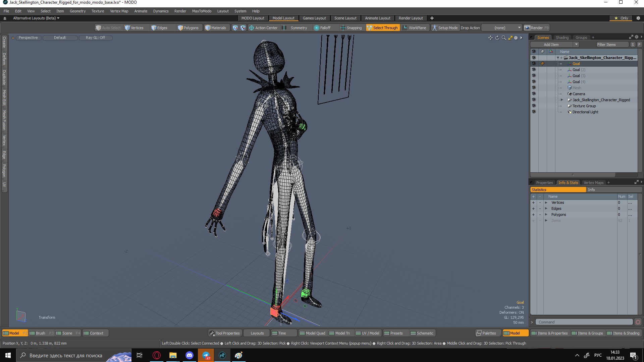Expand the Vertices statistics row
Screen dimensions: 644x362
pos(546,202)
